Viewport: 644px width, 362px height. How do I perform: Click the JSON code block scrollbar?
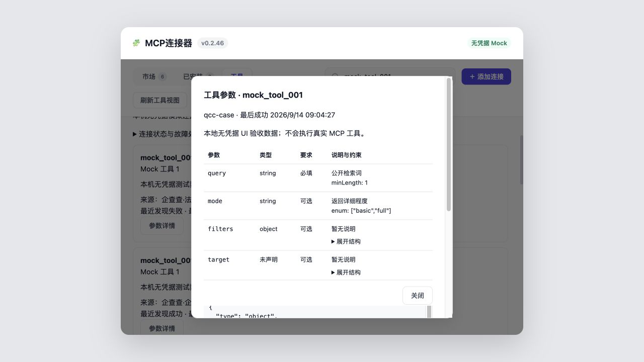coord(429,312)
